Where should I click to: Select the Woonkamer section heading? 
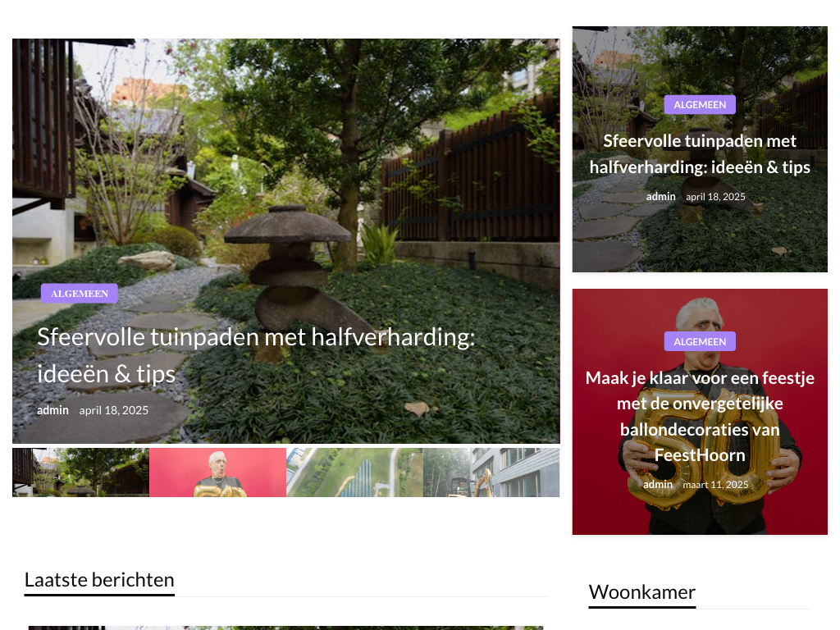pyautogui.click(x=641, y=592)
